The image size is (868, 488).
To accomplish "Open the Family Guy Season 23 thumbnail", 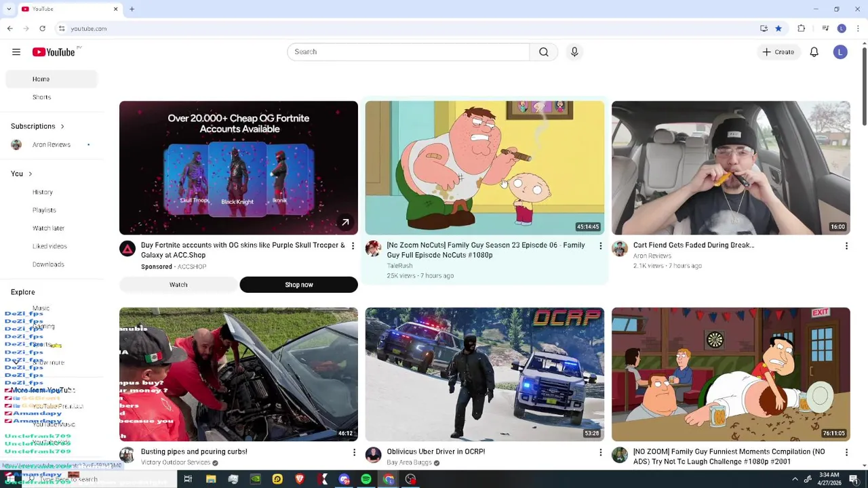I will click(485, 168).
